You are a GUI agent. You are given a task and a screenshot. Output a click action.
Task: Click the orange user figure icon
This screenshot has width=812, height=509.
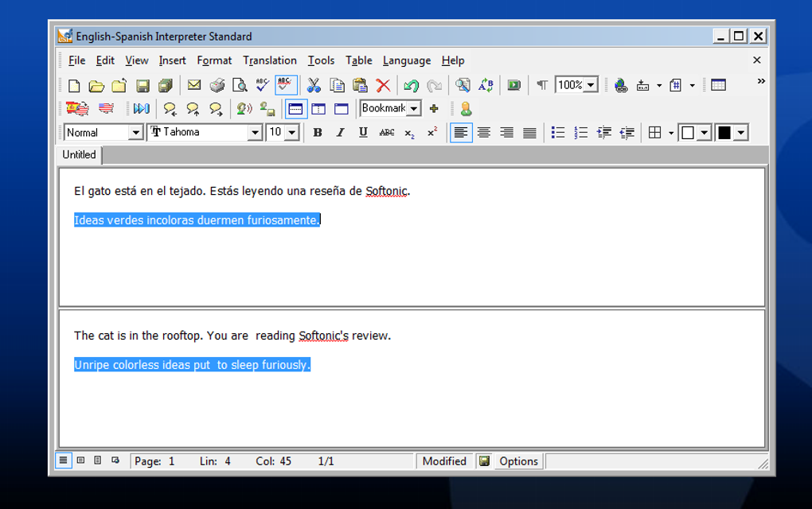[x=466, y=109]
